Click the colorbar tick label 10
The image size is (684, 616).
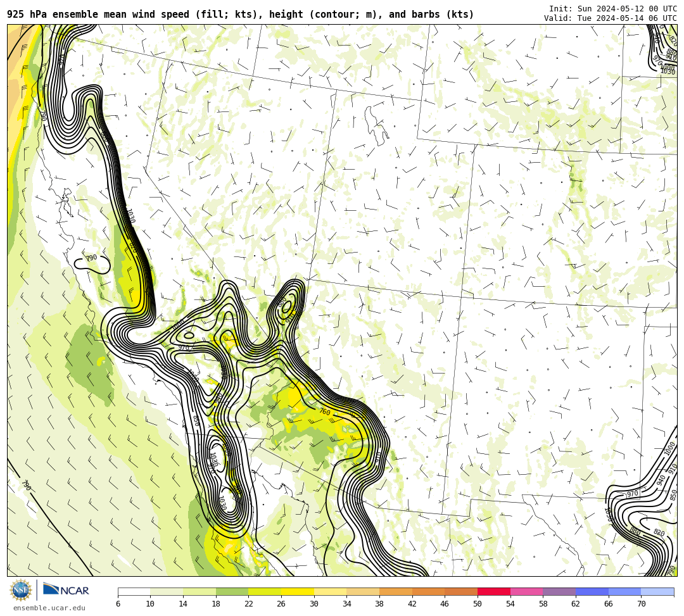pos(150,604)
